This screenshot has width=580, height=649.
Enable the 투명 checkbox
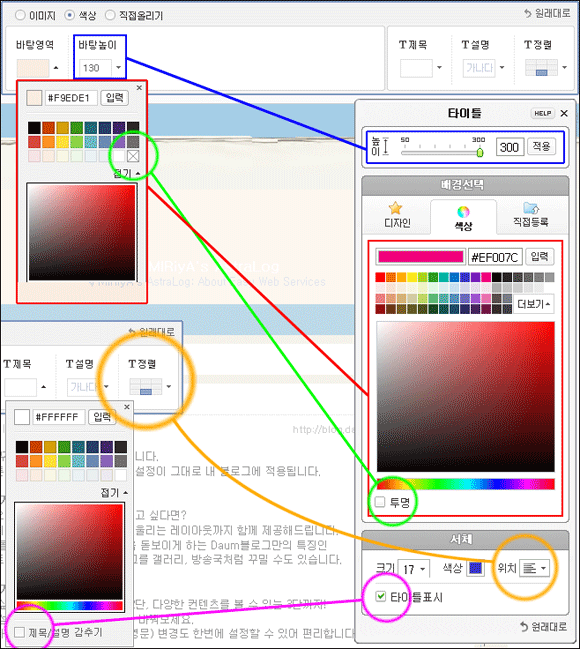tap(380, 502)
